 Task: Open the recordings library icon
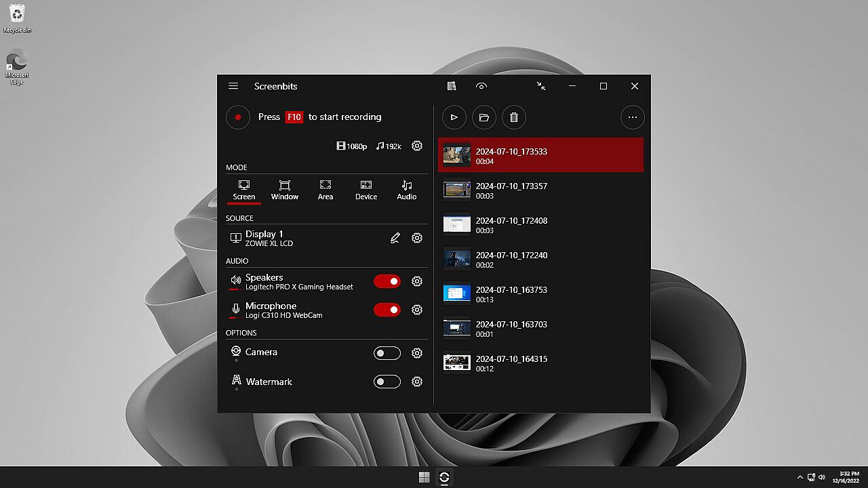coord(452,86)
